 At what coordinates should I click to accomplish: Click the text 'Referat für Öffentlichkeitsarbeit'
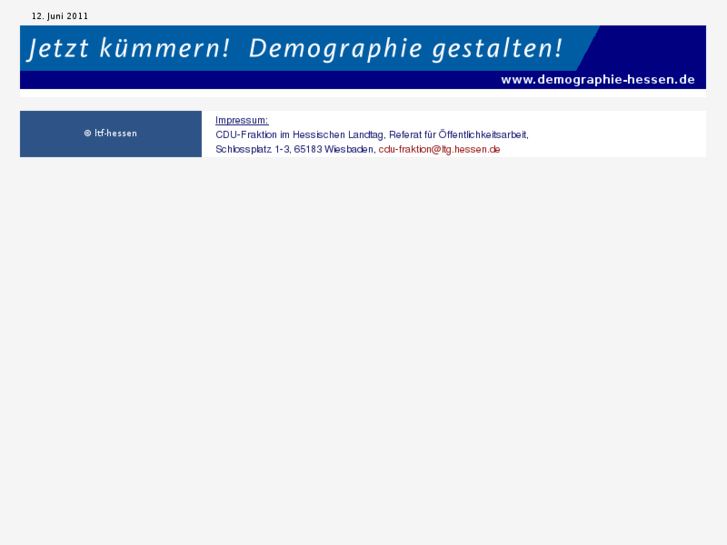click(458, 135)
